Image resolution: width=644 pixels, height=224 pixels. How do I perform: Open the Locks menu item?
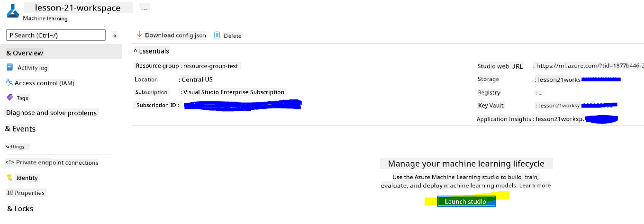pyautogui.click(x=20, y=208)
